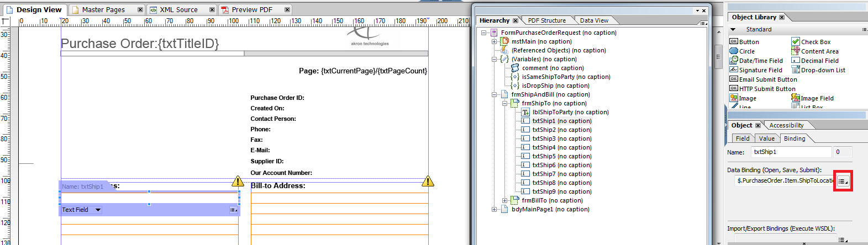
Task: Collapse the Standard library category
Action: click(x=733, y=29)
